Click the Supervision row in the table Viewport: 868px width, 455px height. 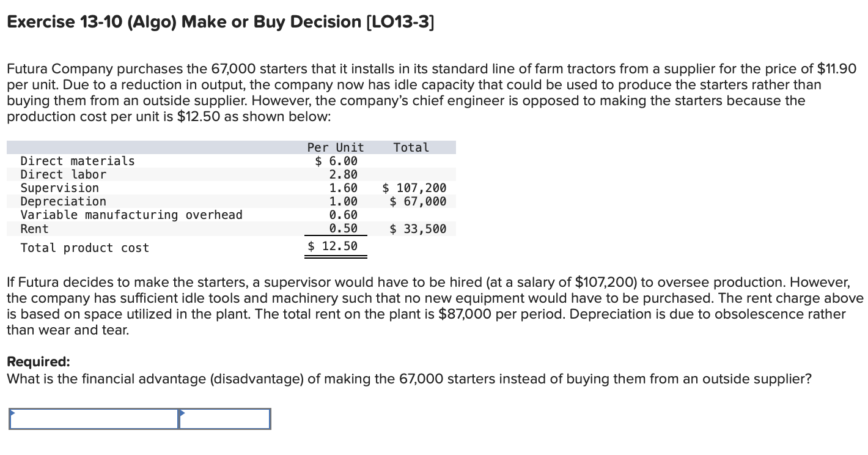point(59,188)
